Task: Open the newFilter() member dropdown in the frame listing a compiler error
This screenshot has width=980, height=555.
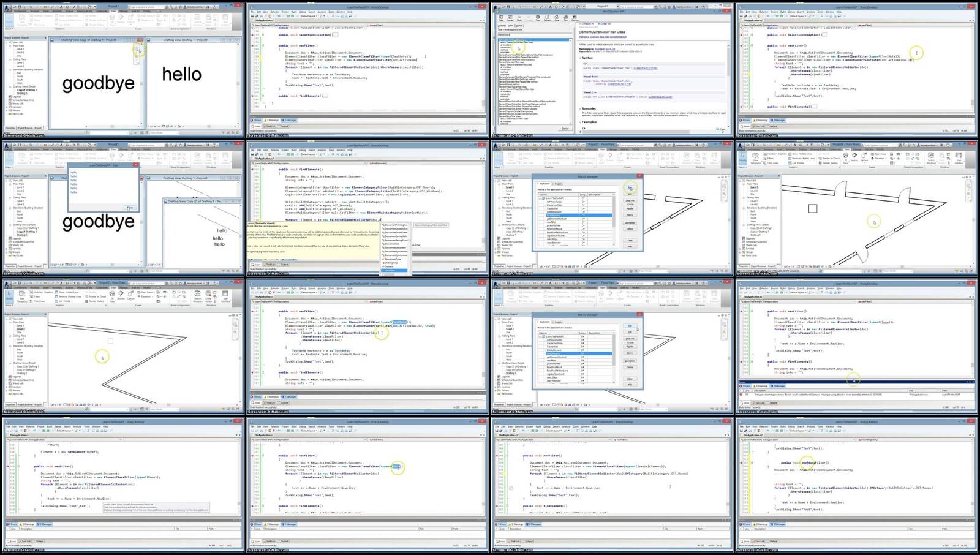Action: (915, 301)
